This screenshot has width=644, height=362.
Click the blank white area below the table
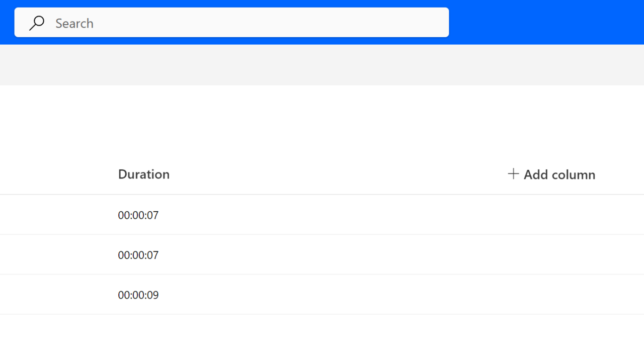pos(322,339)
